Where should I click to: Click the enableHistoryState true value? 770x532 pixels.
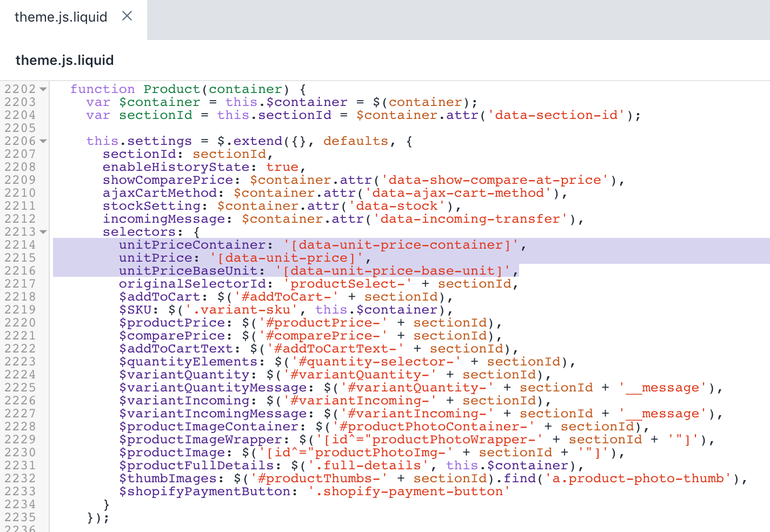click(282, 167)
